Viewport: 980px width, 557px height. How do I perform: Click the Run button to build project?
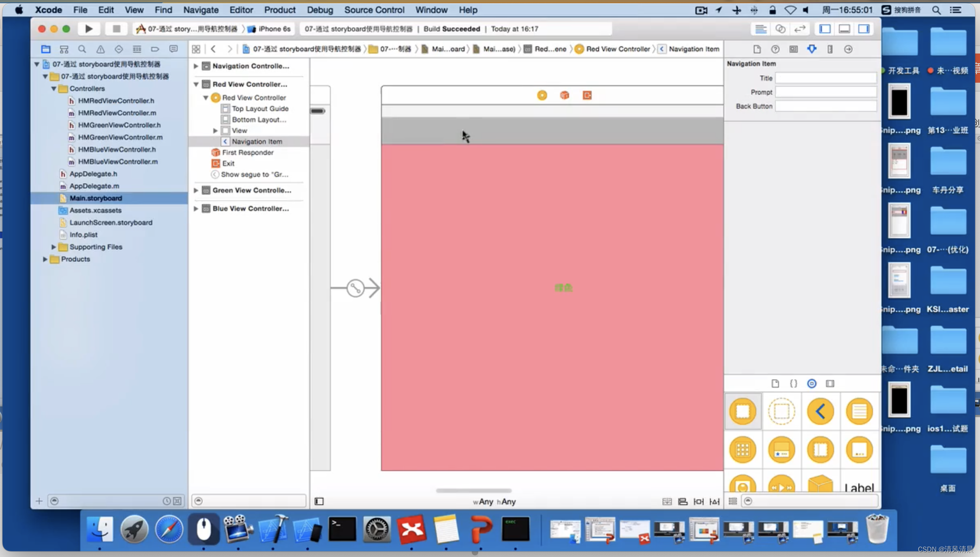(88, 29)
